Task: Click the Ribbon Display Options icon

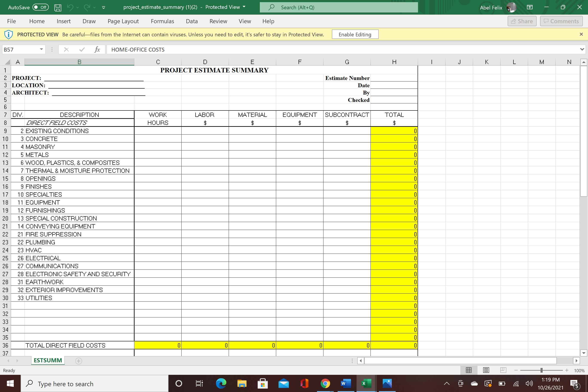Action: [x=530, y=7]
